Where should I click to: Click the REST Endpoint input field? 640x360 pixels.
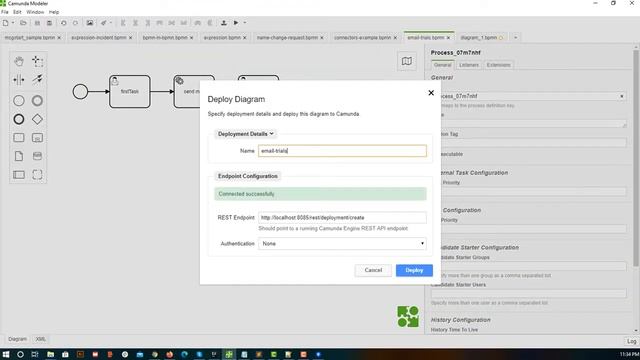point(342,218)
